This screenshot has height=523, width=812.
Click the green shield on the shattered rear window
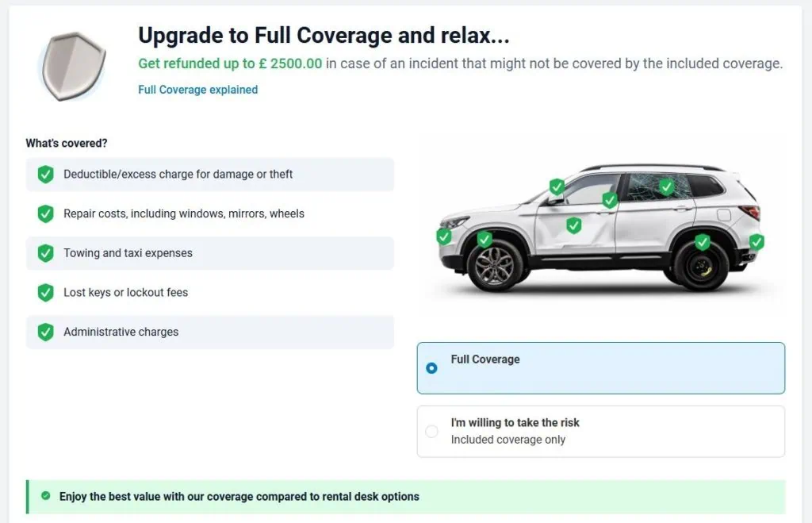[x=666, y=186]
